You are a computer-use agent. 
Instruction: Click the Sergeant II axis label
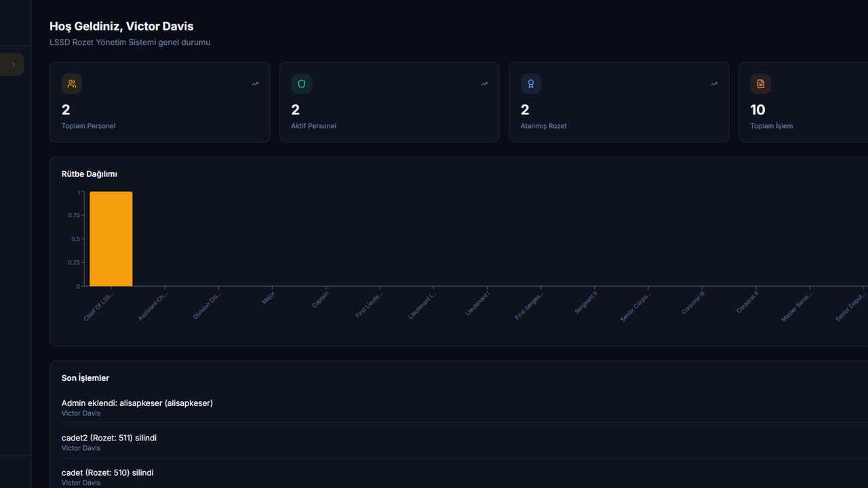(x=586, y=302)
